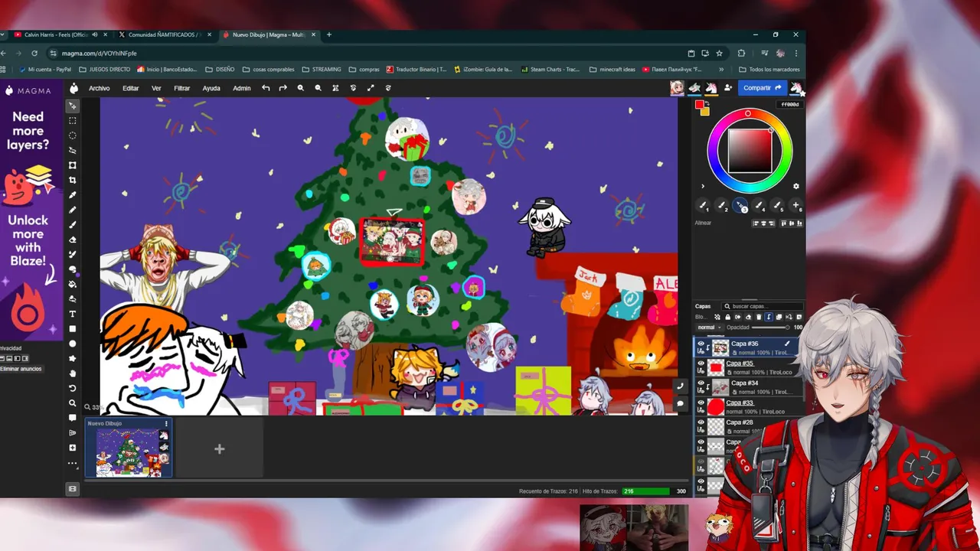Select the eyedropper tool
Image resolution: width=980 pixels, height=551 pixels.
click(73, 195)
